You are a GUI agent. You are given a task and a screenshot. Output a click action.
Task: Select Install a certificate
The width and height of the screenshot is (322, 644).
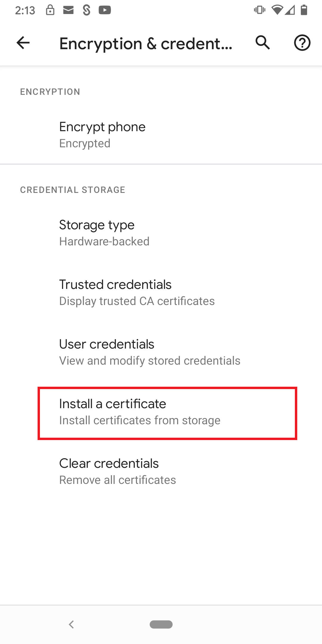[167, 413]
